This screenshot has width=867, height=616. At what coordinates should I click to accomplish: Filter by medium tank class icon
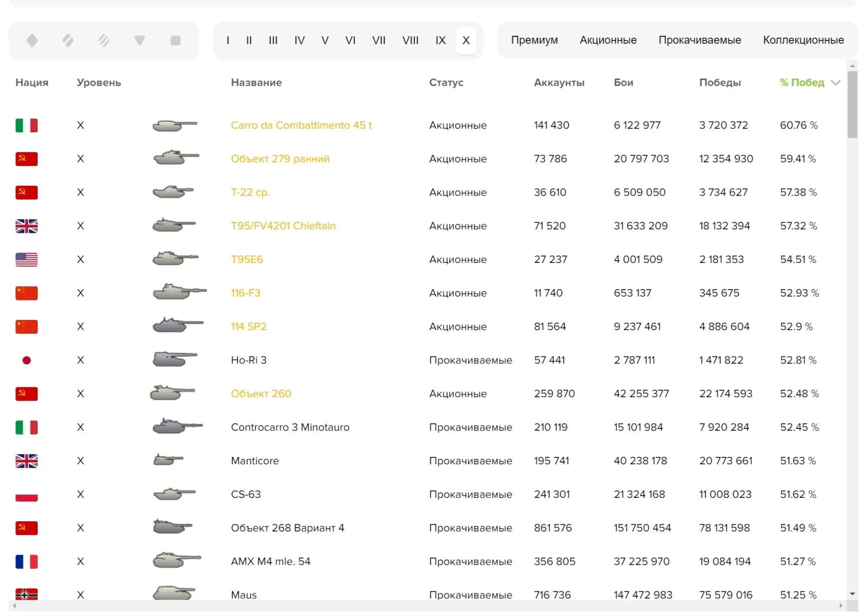point(68,40)
